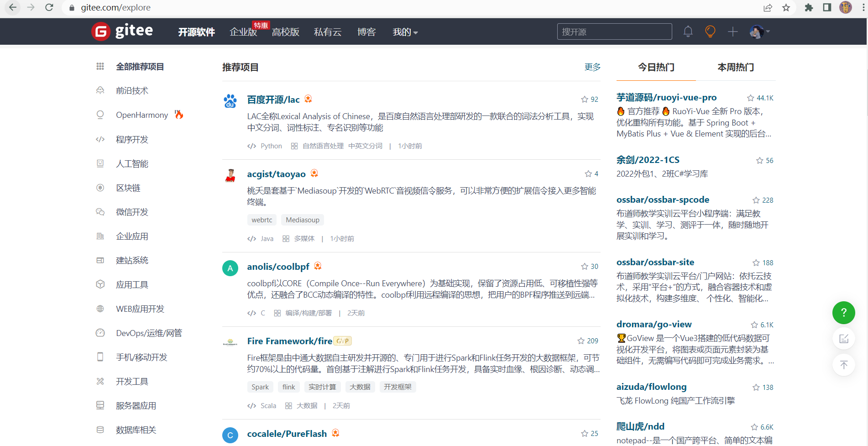Click the star icon for 百度开源/lac
The width and height of the screenshot is (868, 446).
584,99
